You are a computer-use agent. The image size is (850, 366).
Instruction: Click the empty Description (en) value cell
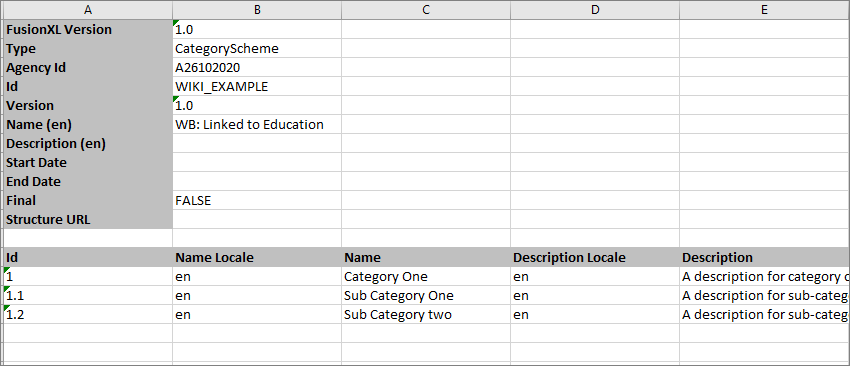coord(257,144)
